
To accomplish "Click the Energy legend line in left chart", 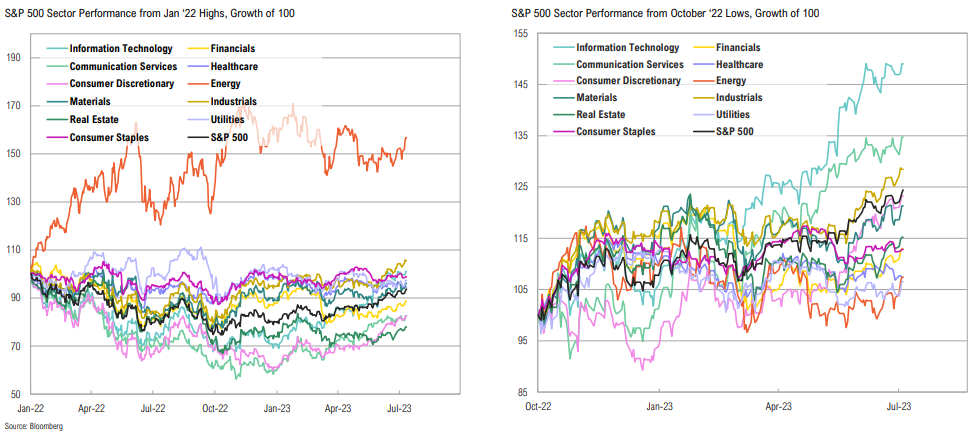I will click(196, 84).
